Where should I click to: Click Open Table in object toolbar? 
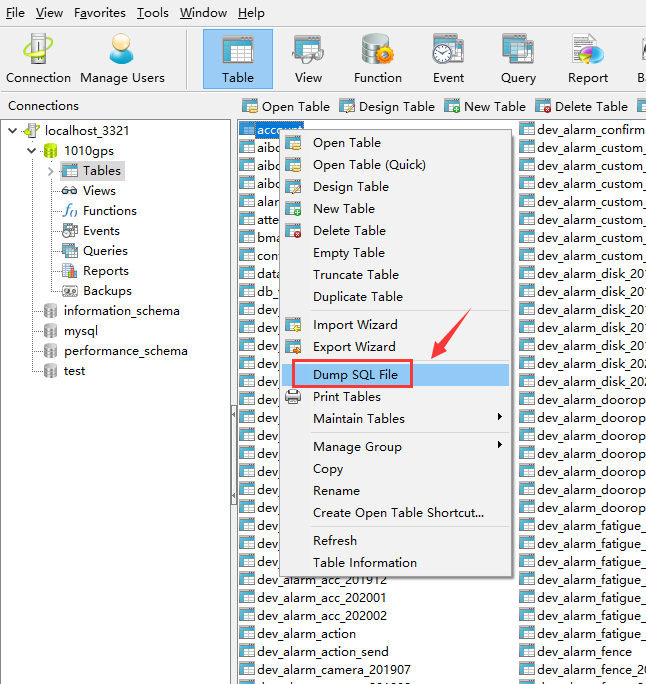pyautogui.click(x=286, y=106)
